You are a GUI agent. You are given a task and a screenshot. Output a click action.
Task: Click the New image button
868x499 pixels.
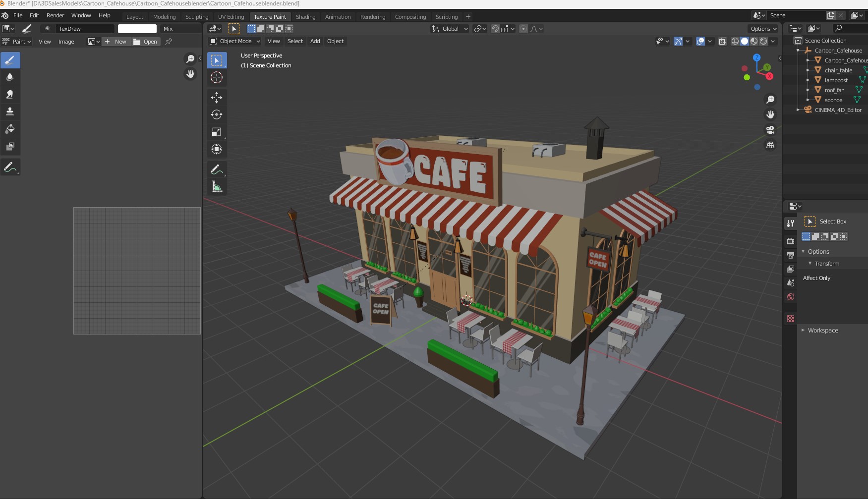pyautogui.click(x=116, y=42)
